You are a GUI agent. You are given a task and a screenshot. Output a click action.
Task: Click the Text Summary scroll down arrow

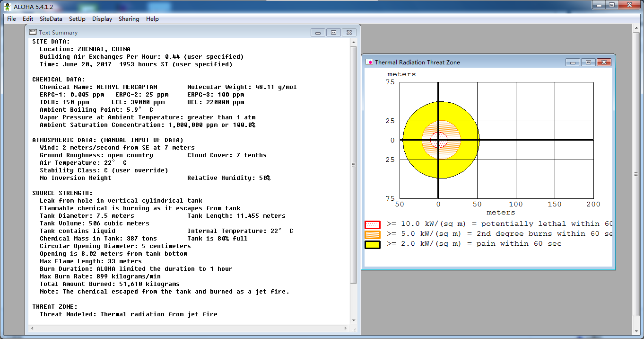pyautogui.click(x=354, y=321)
